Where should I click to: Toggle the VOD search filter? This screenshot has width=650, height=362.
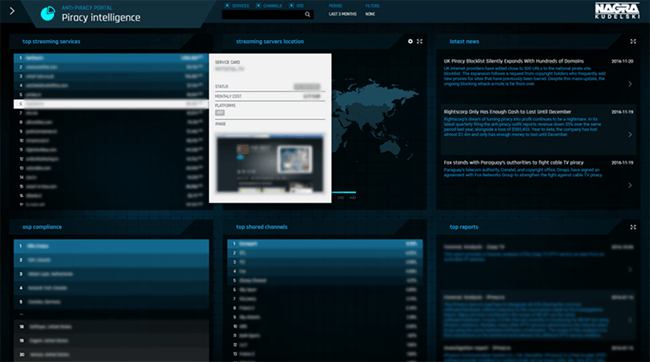[296, 6]
